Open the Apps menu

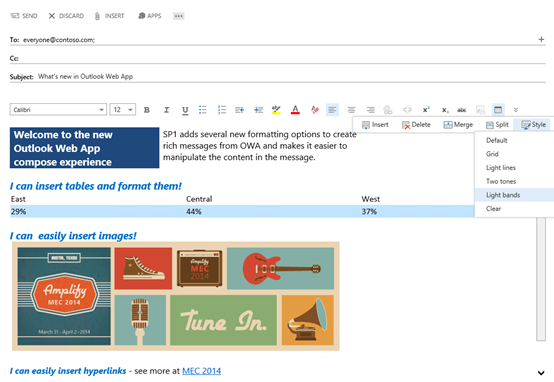149,16
